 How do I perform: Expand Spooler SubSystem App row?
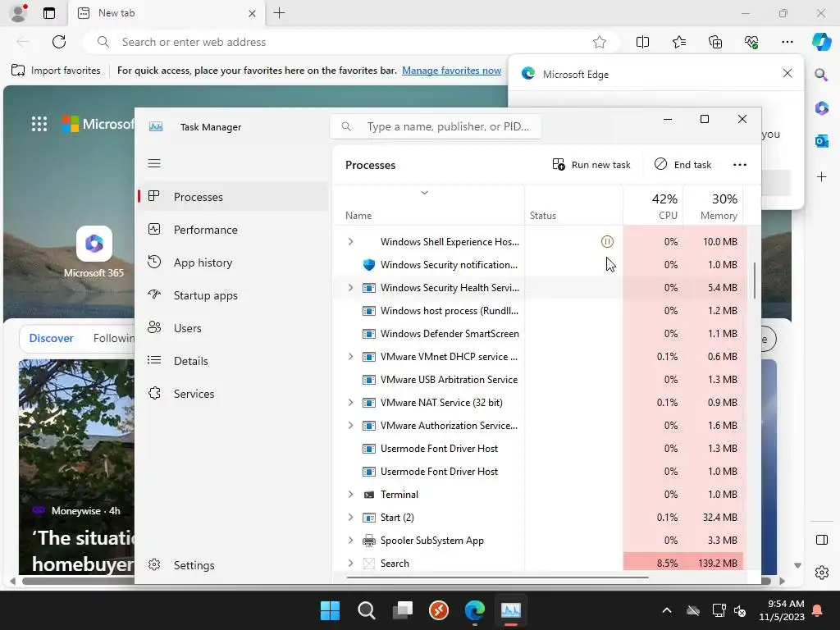click(x=350, y=540)
